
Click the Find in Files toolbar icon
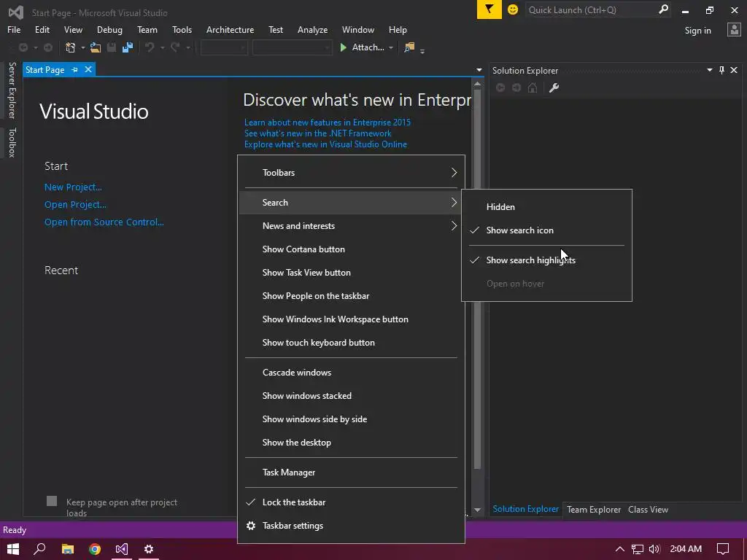point(409,47)
